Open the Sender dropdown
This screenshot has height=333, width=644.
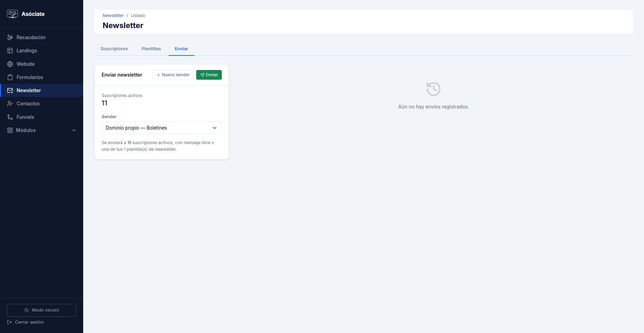point(162,128)
